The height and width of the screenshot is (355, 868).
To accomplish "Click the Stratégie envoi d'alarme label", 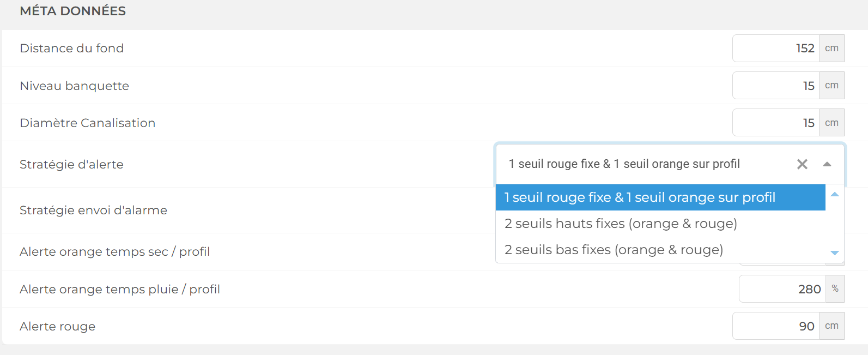I will [93, 210].
